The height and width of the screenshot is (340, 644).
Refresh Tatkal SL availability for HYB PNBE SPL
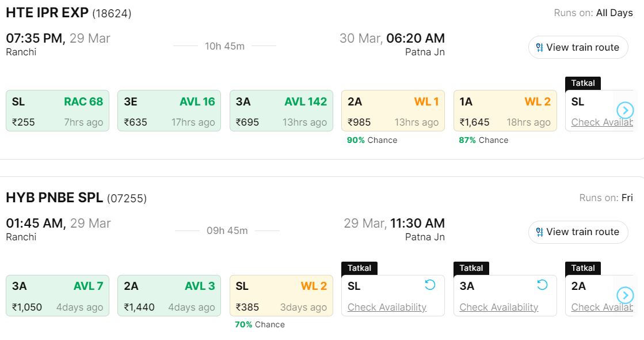pyautogui.click(x=430, y=285)
